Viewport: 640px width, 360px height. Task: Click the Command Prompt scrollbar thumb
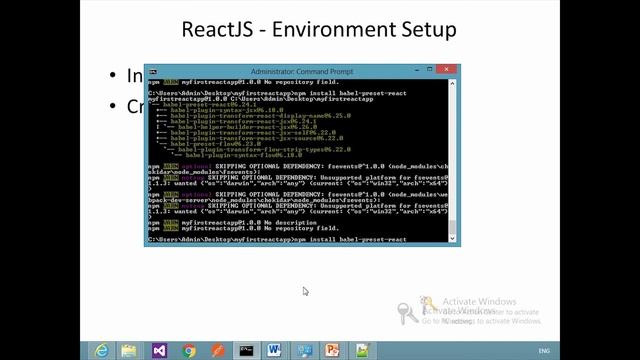452,227
